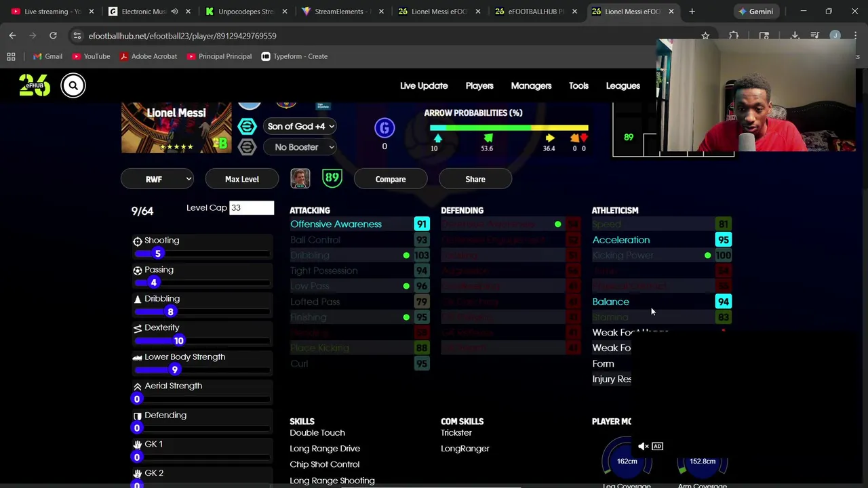Open the browser extensions puzzle icon

[x=734, y=35]
